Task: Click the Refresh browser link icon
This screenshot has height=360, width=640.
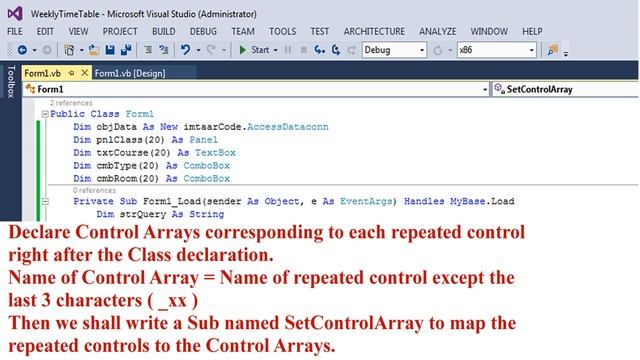Action: point(438,50)
